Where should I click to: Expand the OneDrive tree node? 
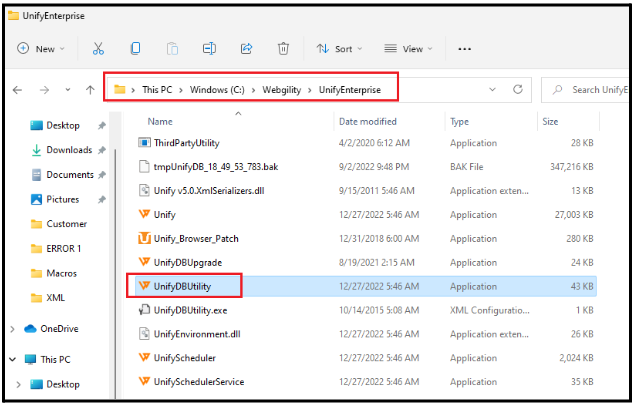13,328
